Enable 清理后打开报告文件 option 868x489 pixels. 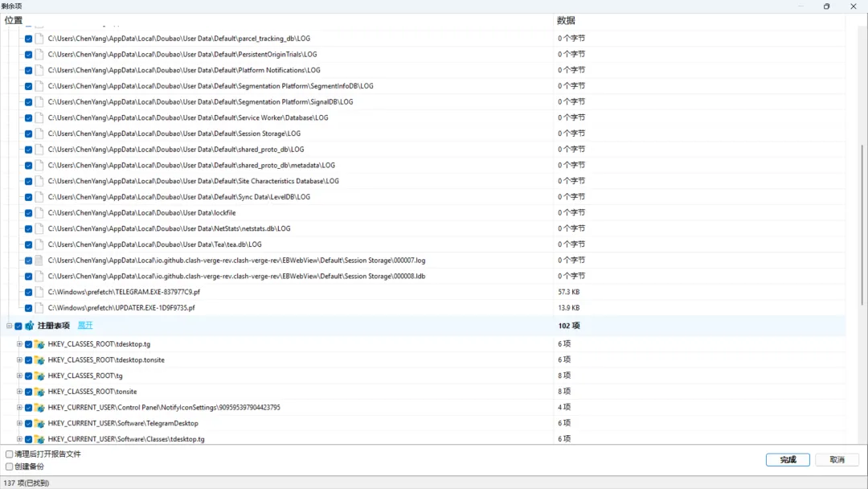pyautogui.click(x=9, y=454)
